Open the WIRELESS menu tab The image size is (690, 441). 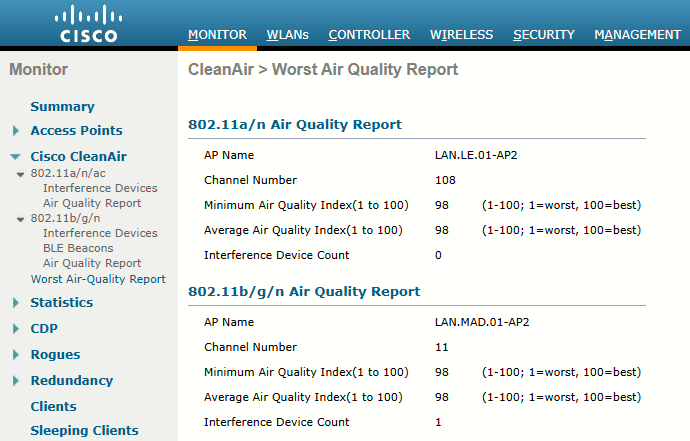(x=461, y=35)
